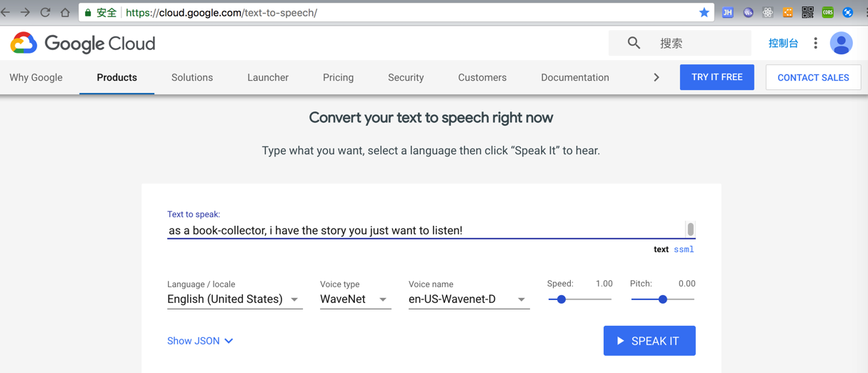Open the three-dot options menu
The image size is (868, 373).
click(815, 43)
